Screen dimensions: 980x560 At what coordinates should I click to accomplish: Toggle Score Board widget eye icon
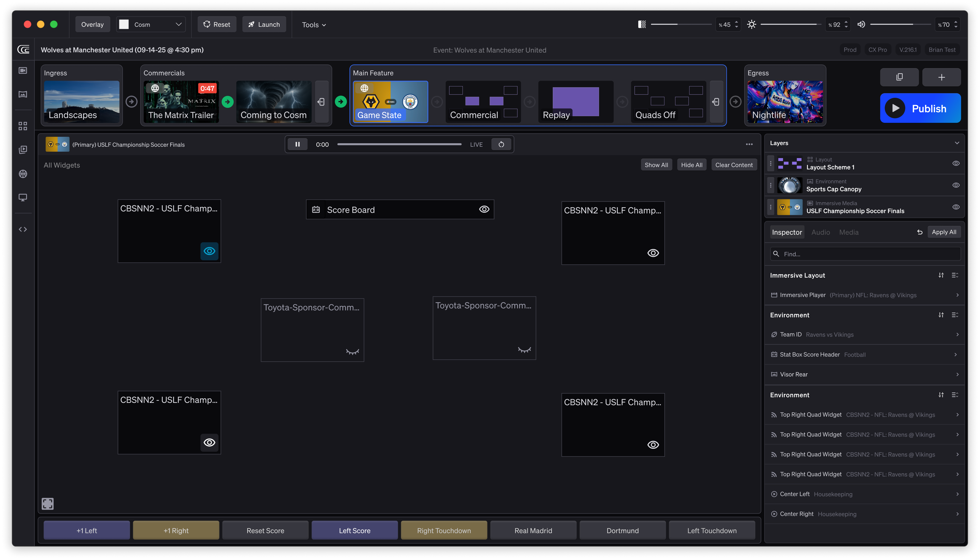[x=484, y=209]
